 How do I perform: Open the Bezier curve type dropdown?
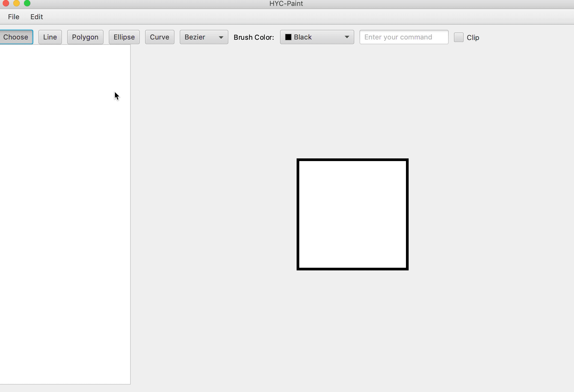click(199, 37)
